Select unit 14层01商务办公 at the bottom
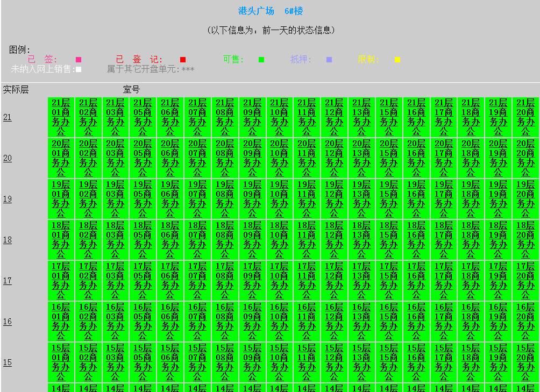The width and height of the screenshot is (540, 392). [x=60, y=388]
